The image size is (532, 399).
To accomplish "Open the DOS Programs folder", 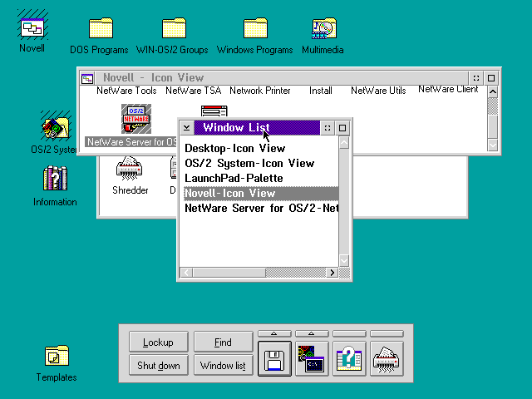I will tap(101, 27).
